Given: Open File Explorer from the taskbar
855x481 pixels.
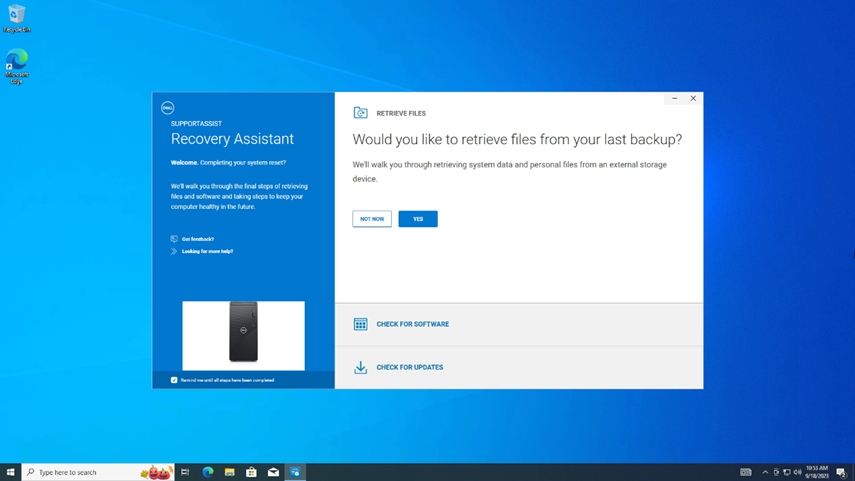Looking at the screenshot, I should [x=230, y=472].
